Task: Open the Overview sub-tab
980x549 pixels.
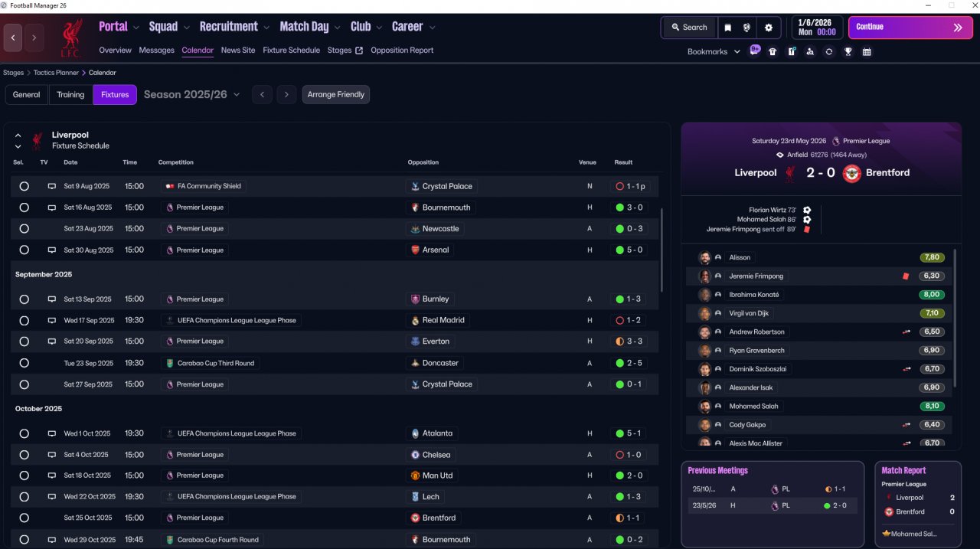Action: pos(115,51)
